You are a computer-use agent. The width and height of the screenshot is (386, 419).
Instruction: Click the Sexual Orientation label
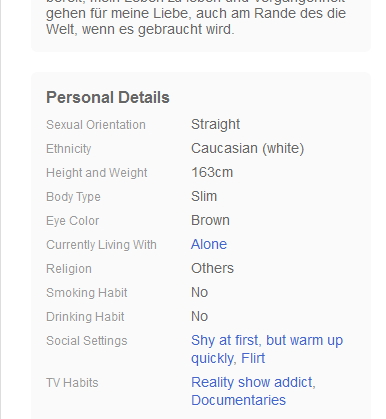pos(96,125)
